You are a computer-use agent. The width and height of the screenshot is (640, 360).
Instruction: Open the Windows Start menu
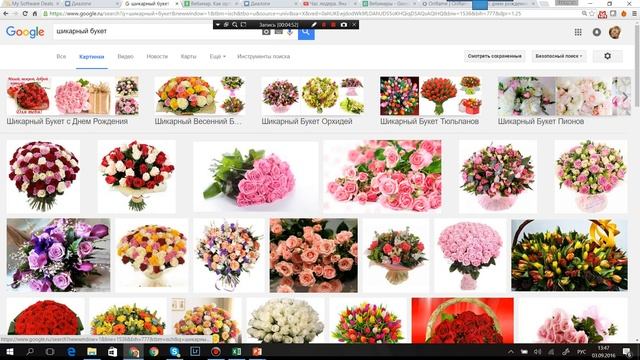pos(9,351)
